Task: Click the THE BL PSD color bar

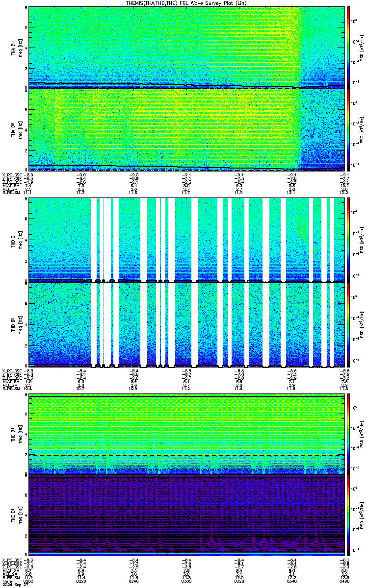Action: pos(349,434)
